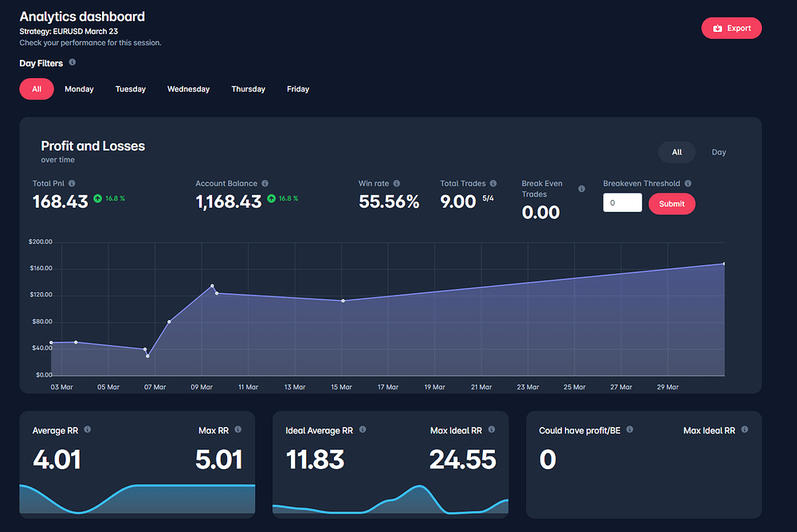797x532 pixels.
Task: Click the info icon beside Max Ideal RR in right card
Action: click(x=744, y=429)
